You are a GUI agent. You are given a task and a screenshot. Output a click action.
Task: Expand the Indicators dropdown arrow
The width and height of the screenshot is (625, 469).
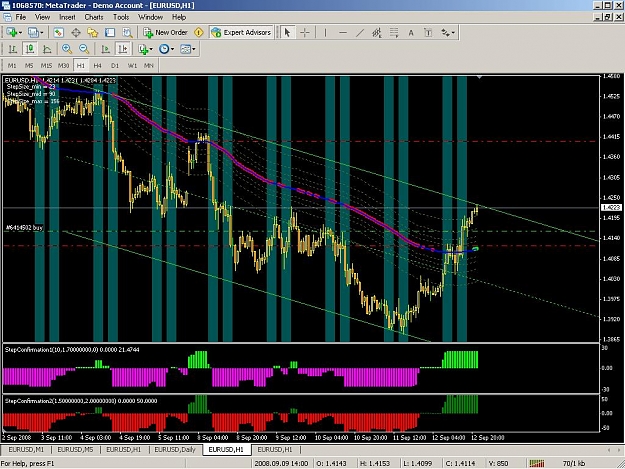pyautogui.click(x=151, y=49)
